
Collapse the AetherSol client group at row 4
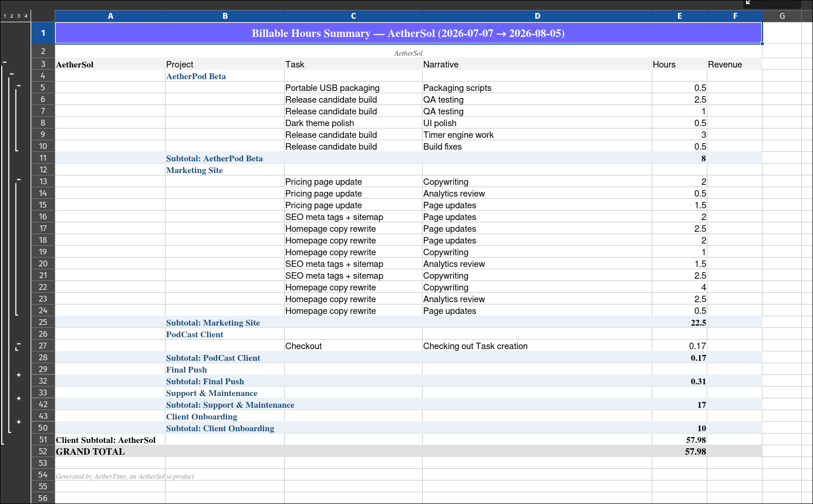click(12, 73)
